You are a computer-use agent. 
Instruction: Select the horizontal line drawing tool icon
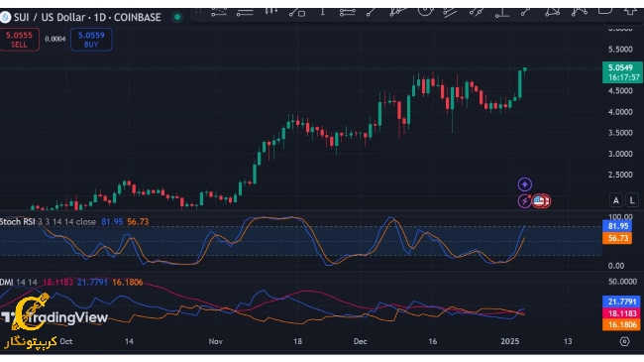point(245,12)
